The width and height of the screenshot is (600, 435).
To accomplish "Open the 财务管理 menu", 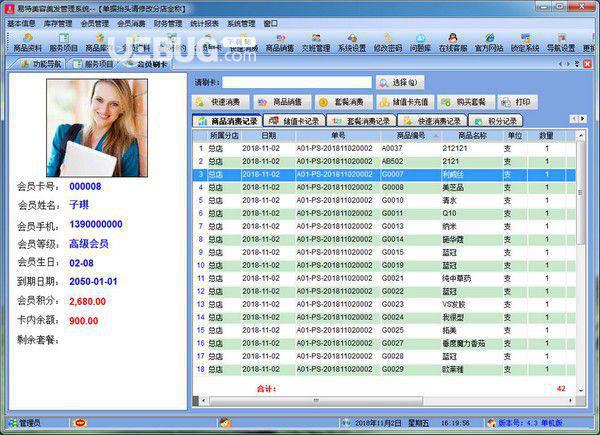I will click(x=168, y=24).
